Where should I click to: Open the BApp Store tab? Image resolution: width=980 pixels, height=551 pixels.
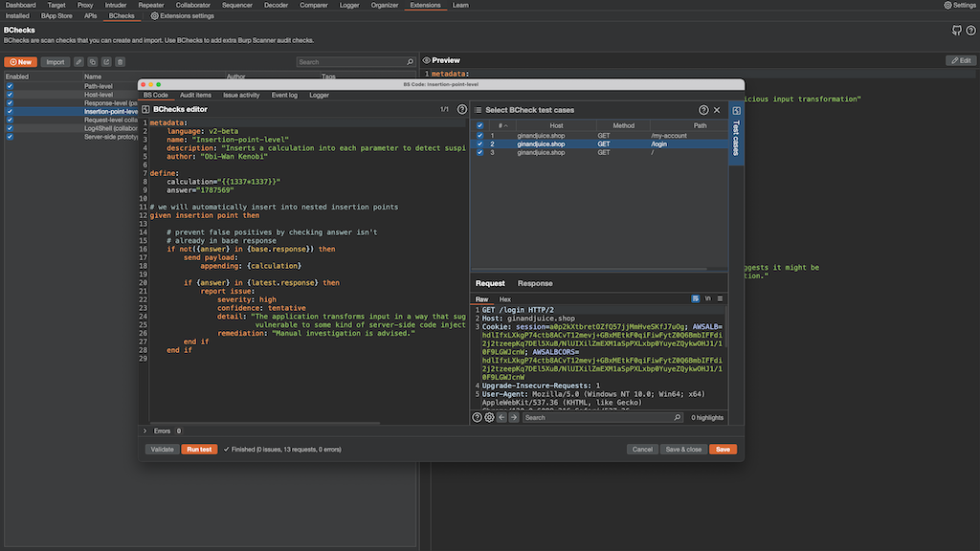(56, 16)
